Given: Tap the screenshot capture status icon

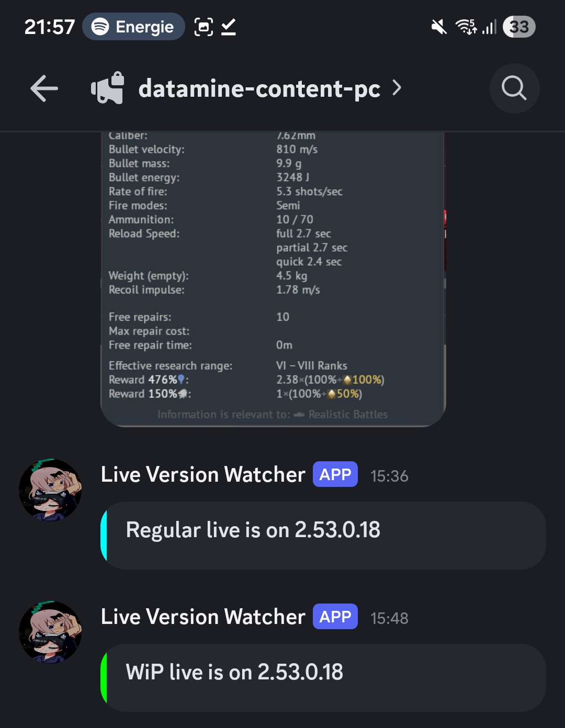Looking at the screenshot, I should pyautogui.click(x=204, y=27).
